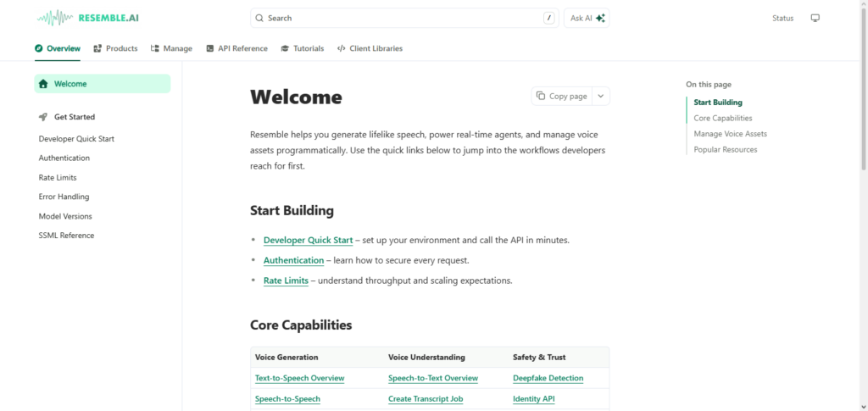Click the Welcome page title
Screen dimensions: 868x411
point(296,97)
